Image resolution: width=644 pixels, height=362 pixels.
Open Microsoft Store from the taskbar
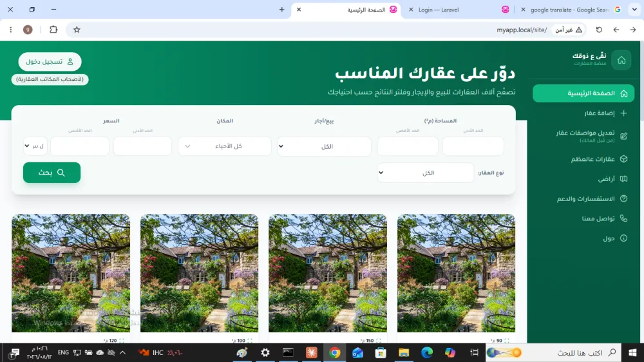point(381,352)
